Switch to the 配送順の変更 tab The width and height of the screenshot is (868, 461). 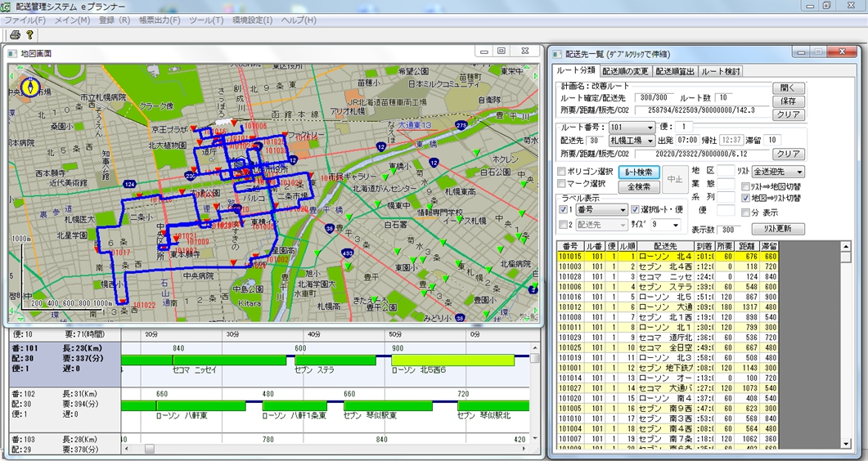pyautogui.click(x=625, y=71)
